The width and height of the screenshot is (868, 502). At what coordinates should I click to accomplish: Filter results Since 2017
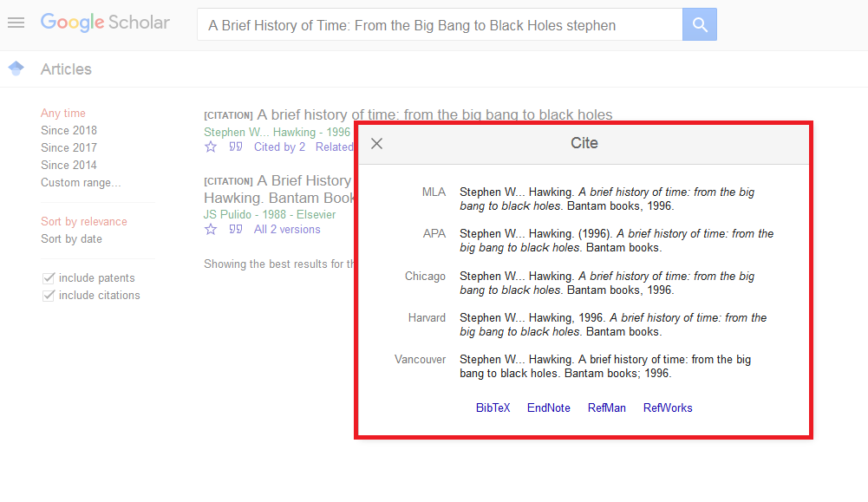(69, 147)
